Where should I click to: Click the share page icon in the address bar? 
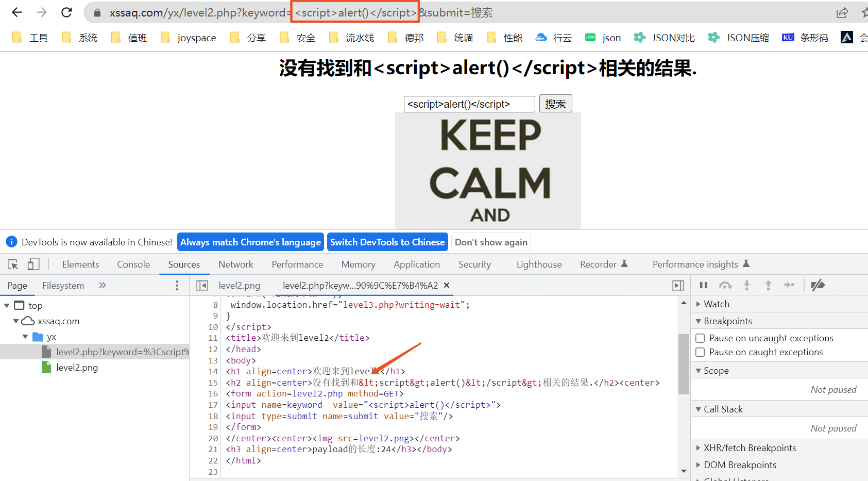[x=842, y=12]
